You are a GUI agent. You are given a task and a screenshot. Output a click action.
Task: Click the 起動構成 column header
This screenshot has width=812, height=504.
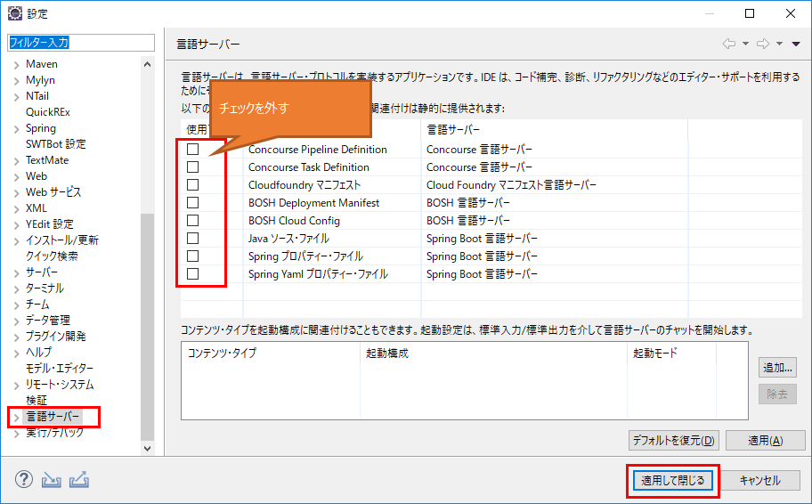pos(493,354)
